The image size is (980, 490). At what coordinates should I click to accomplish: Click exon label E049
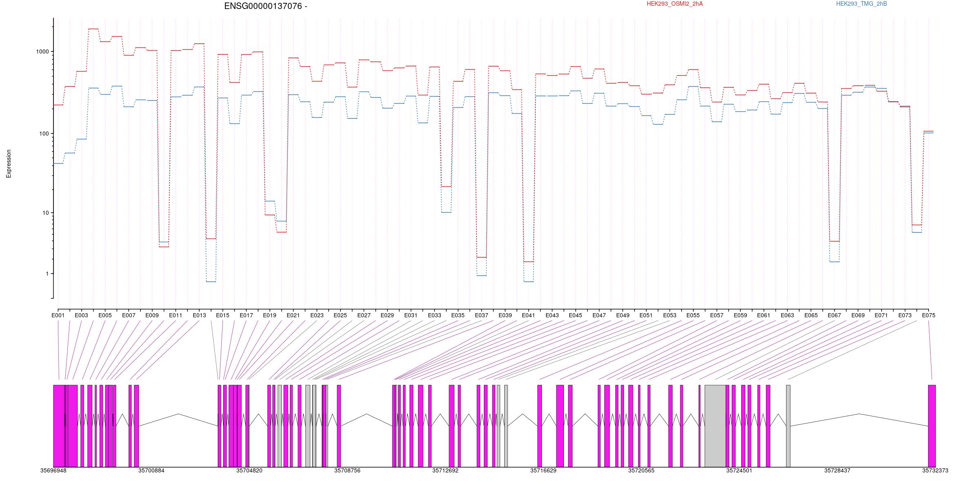click(623, 315)
